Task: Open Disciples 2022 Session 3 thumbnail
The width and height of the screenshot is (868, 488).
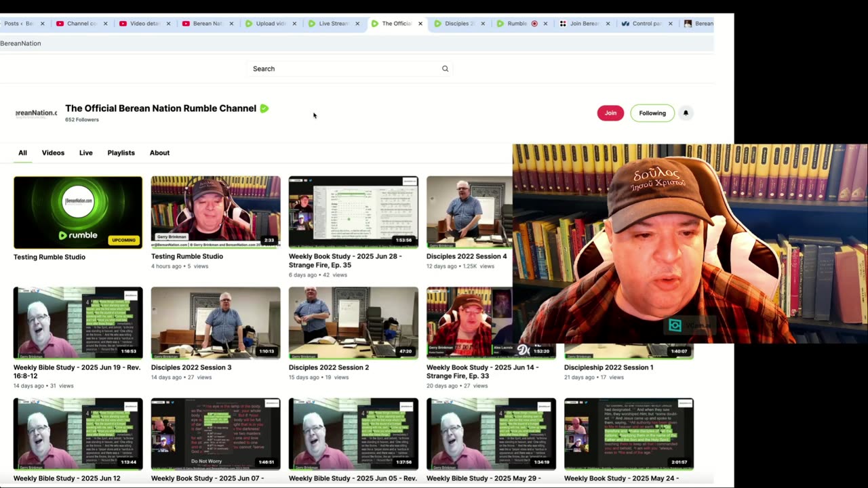Action: (216, 323)
